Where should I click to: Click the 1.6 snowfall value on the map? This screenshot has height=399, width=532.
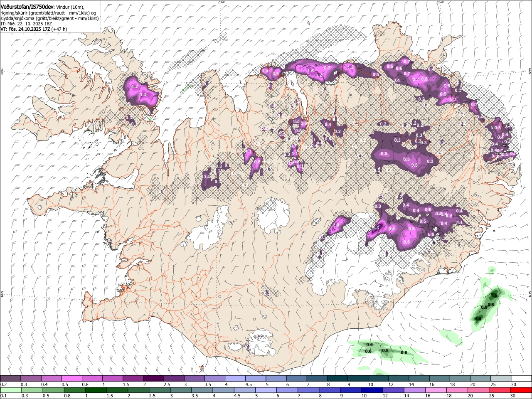310,71
